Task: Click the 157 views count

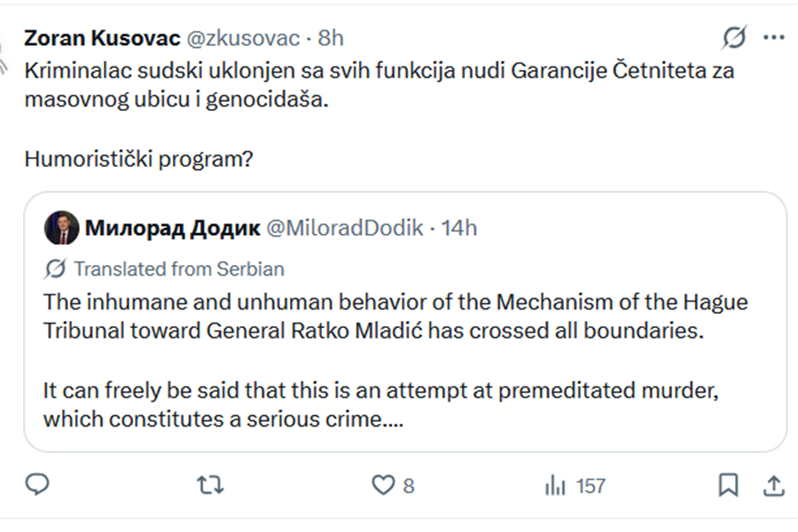Action: tap(591, 485)
